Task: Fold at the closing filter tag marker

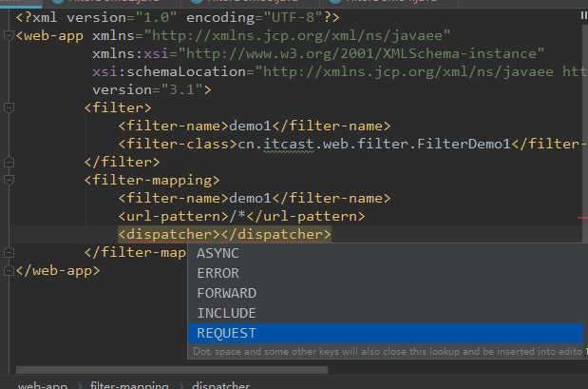Action: click(x=9, y=162)
